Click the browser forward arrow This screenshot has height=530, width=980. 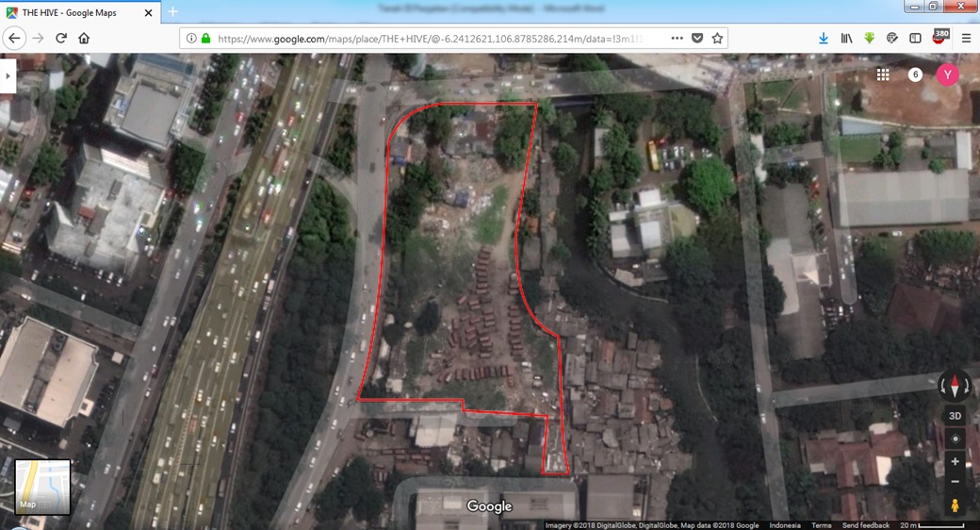38,38
